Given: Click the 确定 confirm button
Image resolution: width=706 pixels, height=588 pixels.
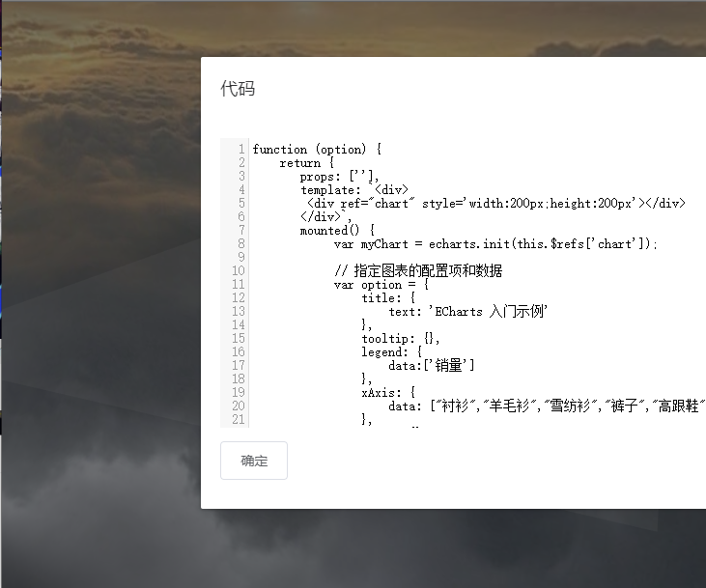Looking at the screenshot, I should click(x=253, y=461).
